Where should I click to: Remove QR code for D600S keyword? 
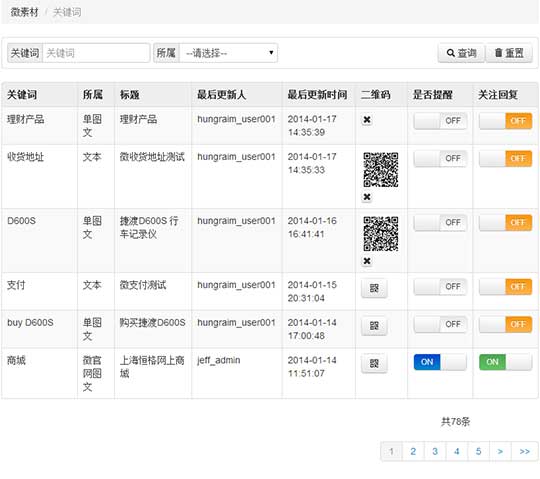(x=367, y=261)
